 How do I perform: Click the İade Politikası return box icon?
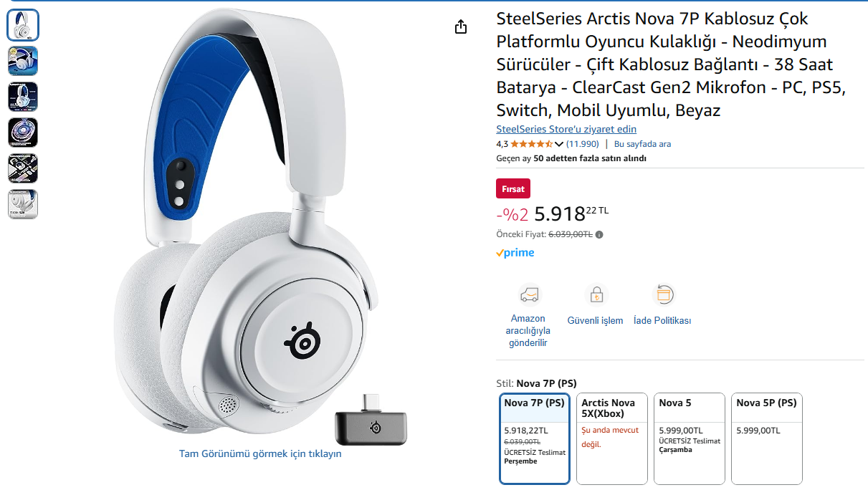coord(663,294)
